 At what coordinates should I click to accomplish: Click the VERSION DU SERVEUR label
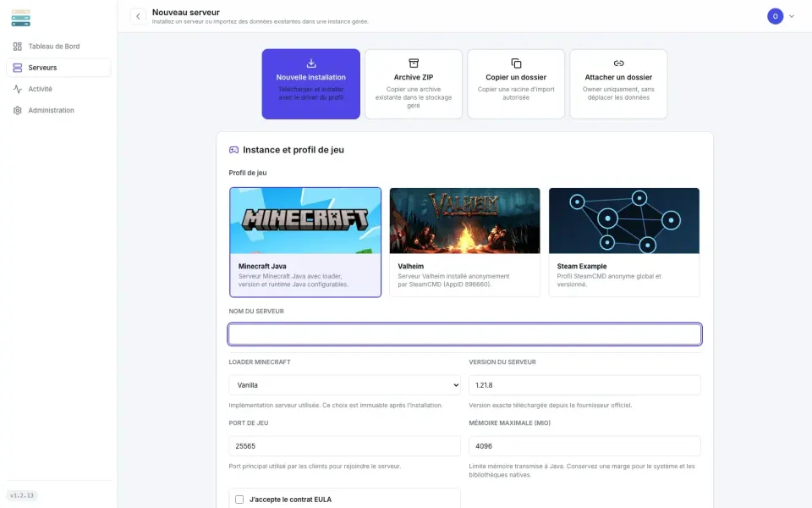502,362
